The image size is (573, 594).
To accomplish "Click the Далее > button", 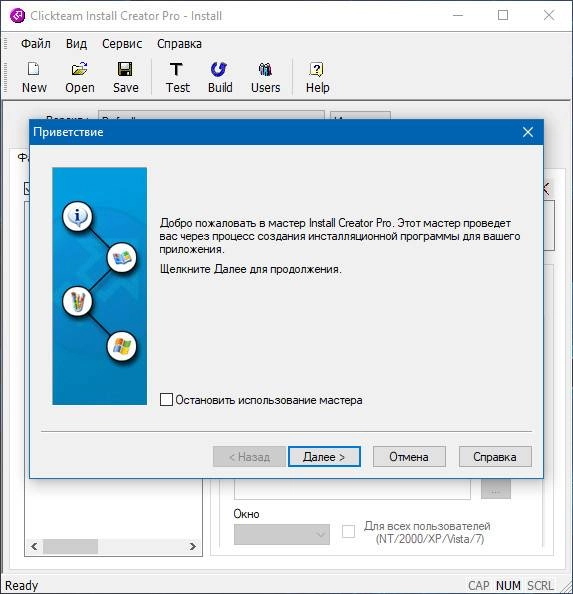I will coord(324,456).
